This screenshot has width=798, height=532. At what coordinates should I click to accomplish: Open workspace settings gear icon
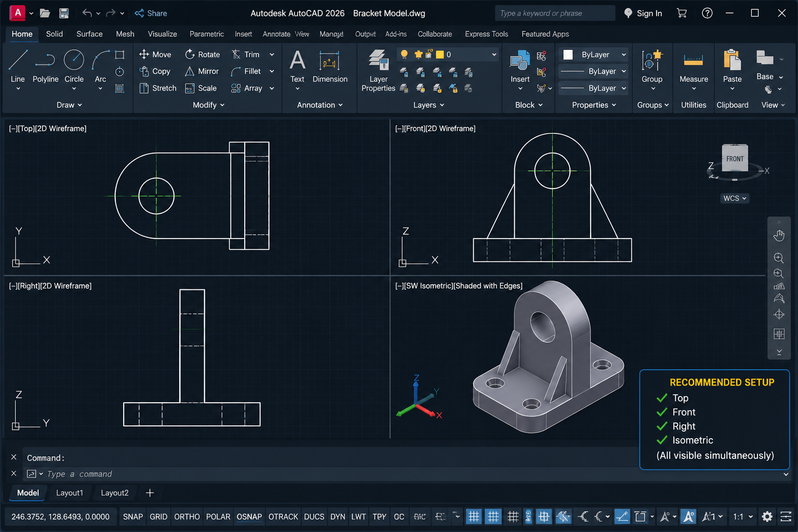pyautogui.click(x=767, y=516)
